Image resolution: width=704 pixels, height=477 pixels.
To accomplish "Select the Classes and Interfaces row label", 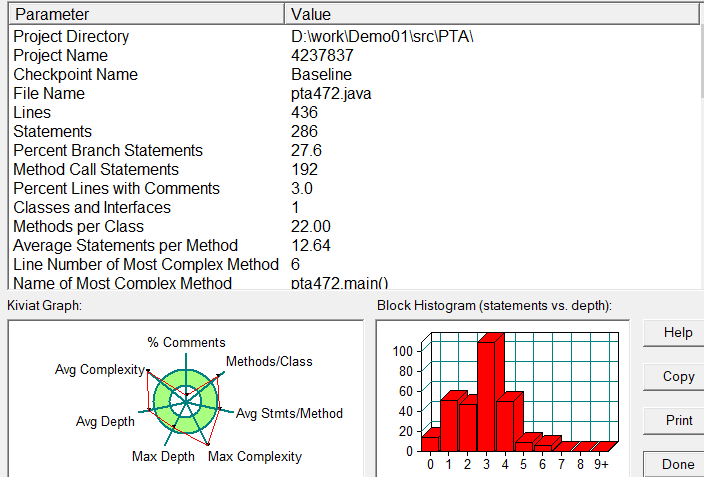I will 92,207.
